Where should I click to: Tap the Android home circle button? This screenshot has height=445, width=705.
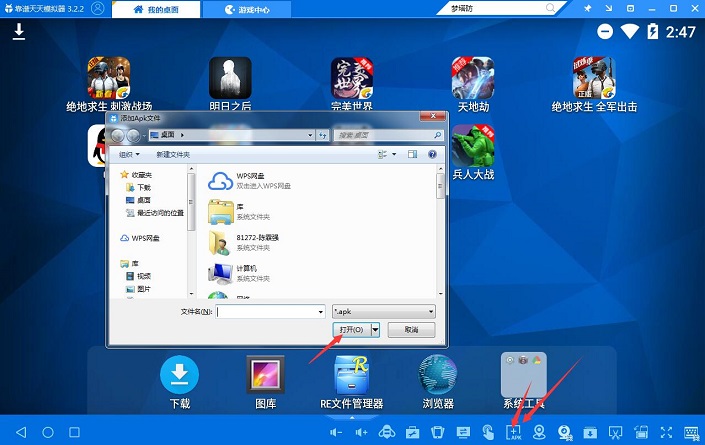tap(48, 432)
